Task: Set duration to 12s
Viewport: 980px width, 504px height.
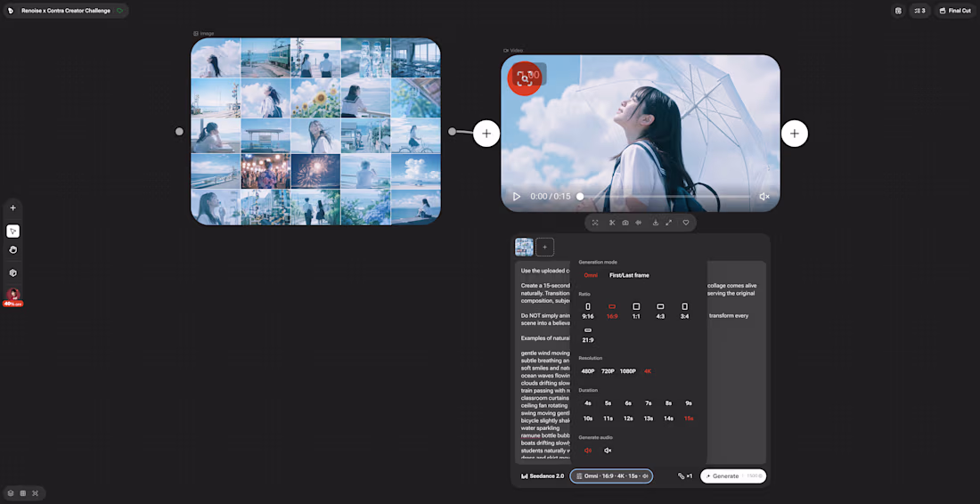Action: click(x=628, y=419)
